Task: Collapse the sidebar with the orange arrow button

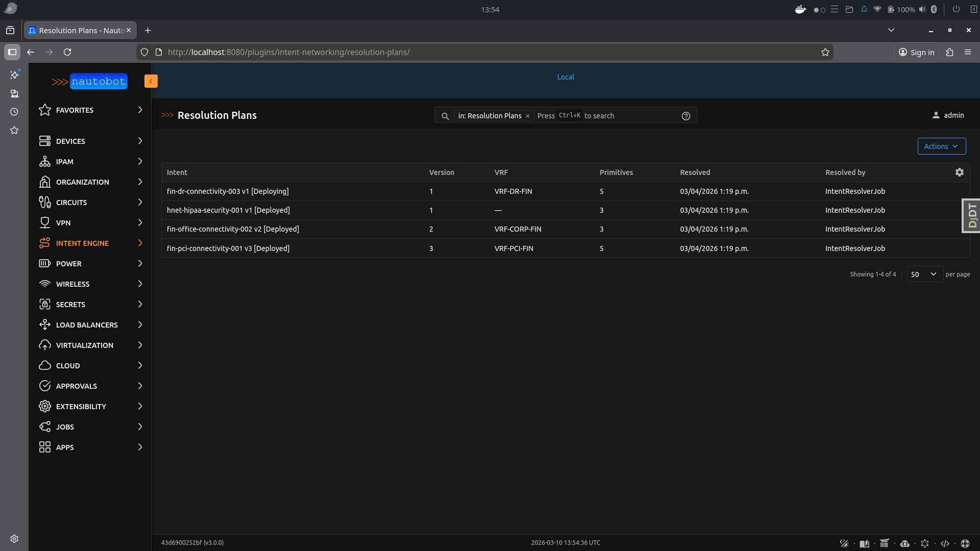Action: pyautogui.click(x=151, y=81)
